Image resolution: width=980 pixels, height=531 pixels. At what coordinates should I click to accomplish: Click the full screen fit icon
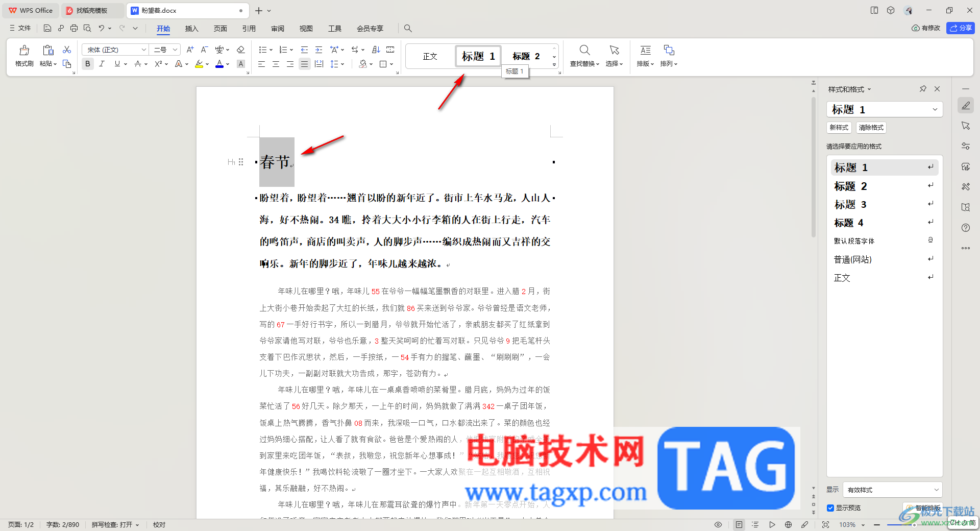825,524
